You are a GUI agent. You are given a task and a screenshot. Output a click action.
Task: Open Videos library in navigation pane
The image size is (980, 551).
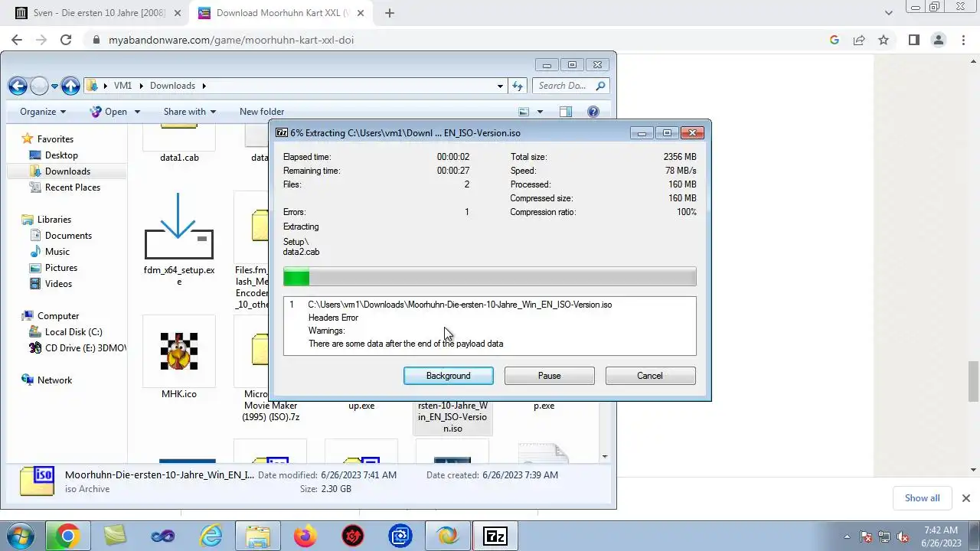tap(58, 284)
